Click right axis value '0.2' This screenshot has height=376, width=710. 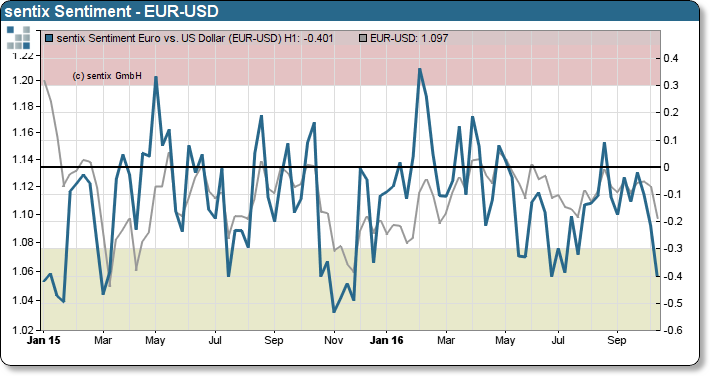click(x=671, y=113)
